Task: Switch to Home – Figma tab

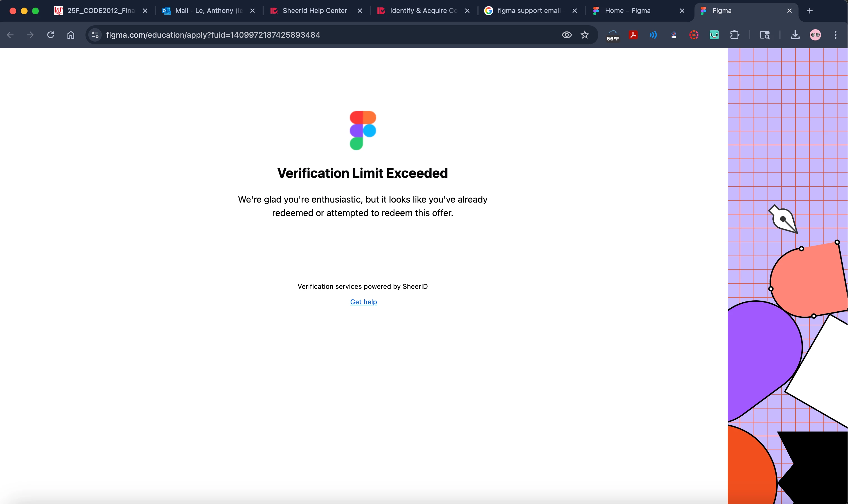Action: (x=627, y=10)
